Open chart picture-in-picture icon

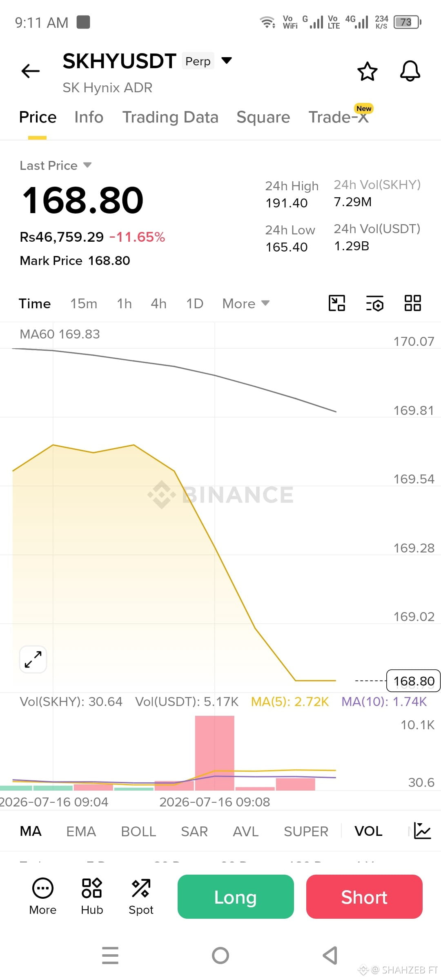coord(337,303)
